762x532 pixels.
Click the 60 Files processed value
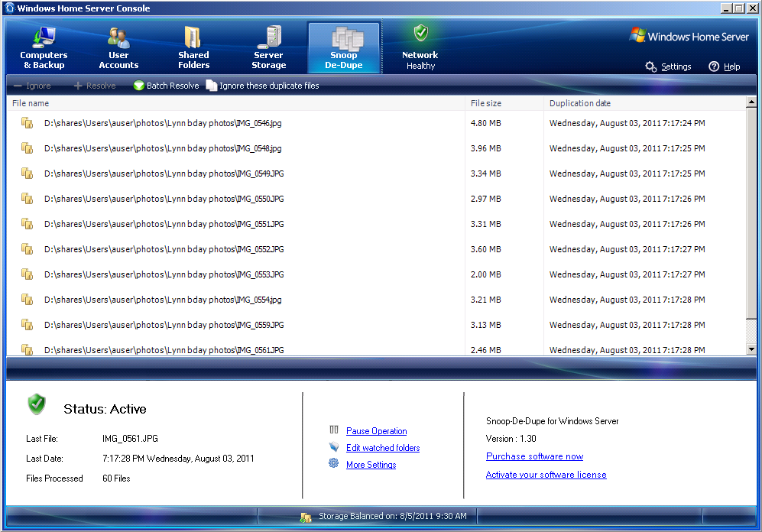(x=117, y=478)
